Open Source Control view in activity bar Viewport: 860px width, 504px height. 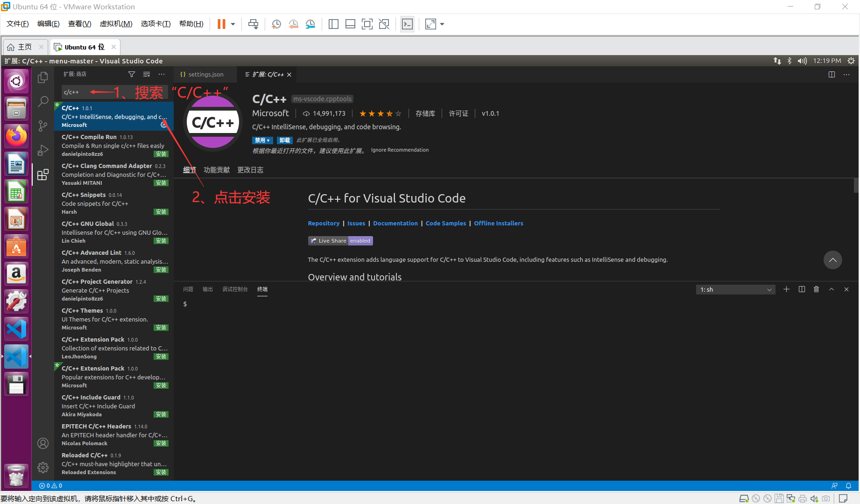click(x=43, y=126)
